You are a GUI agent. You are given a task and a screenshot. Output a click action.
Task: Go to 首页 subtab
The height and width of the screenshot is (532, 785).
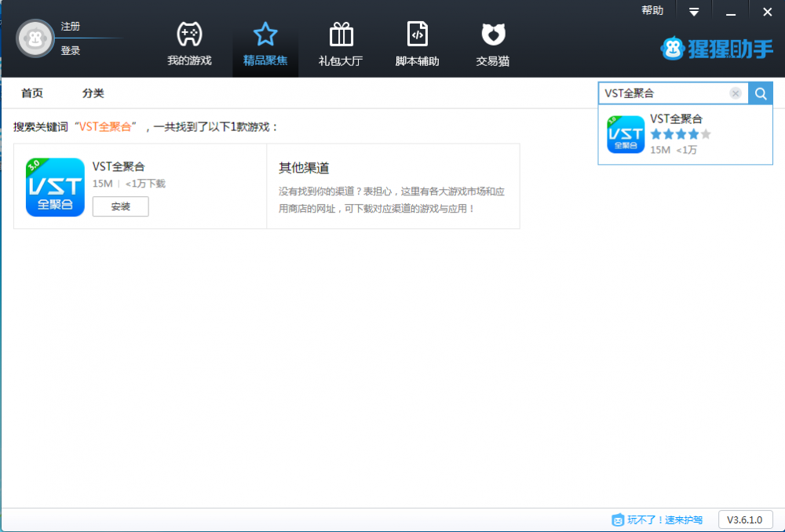pos(32,93)
